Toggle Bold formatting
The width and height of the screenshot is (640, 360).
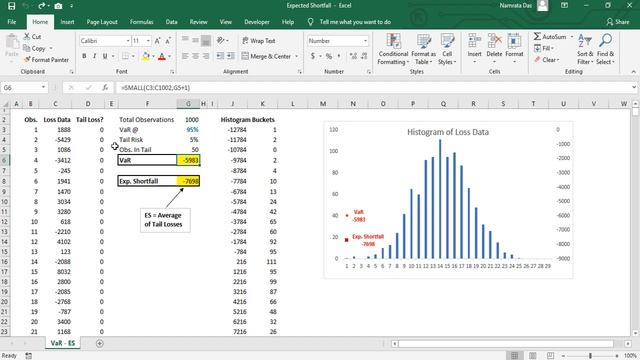coord(84,56)
